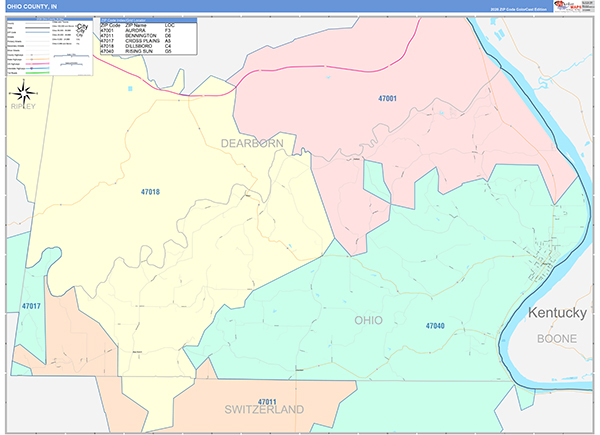Image resolution: width=600 pixels, height=435 pixels.
Task: Click the 'OHIO COUNTY, IN' title
Action: point(32,7)
